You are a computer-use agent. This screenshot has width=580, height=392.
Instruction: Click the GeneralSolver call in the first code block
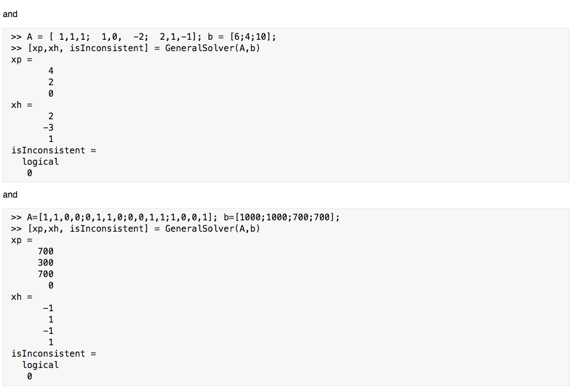(x=135, y=48)
